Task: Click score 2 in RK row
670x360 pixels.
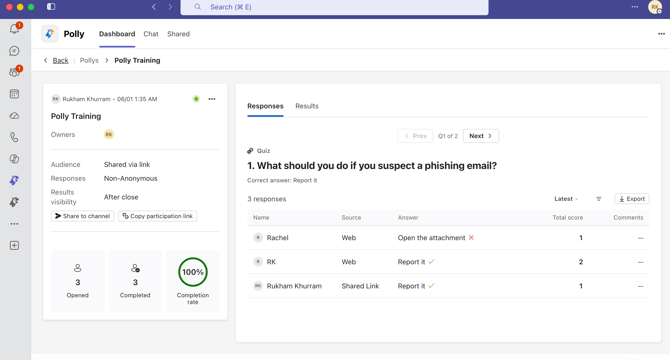Action: [581, 262]
